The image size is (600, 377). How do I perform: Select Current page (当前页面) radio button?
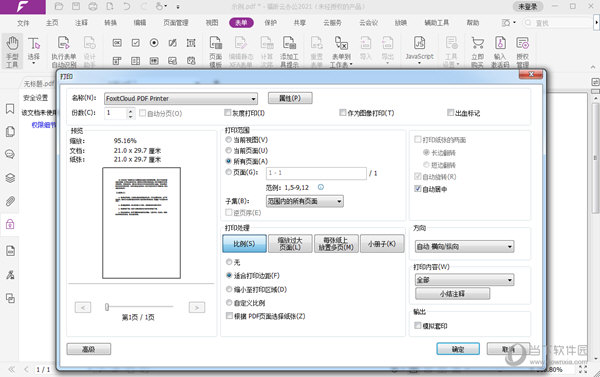point(228,150)
